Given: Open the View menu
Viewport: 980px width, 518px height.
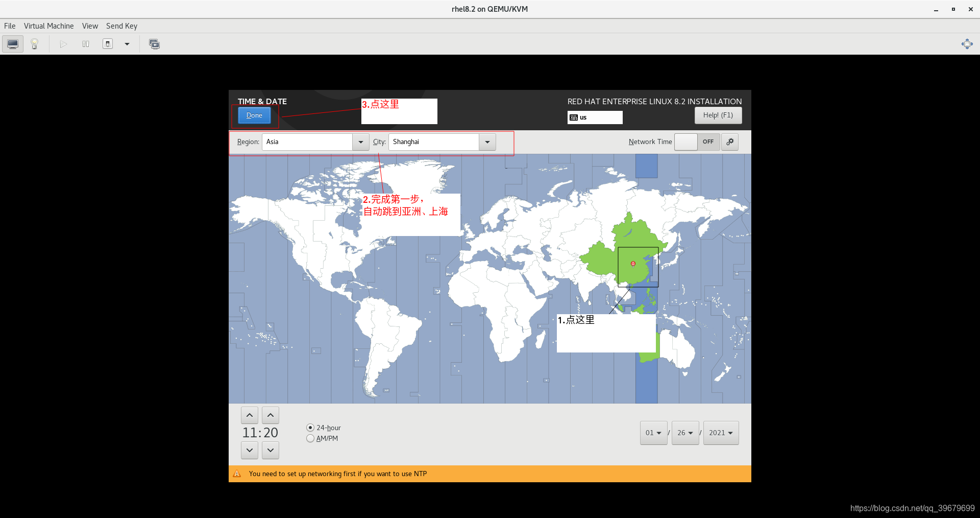Looking at the screenshot, I should tap(90, 26).
